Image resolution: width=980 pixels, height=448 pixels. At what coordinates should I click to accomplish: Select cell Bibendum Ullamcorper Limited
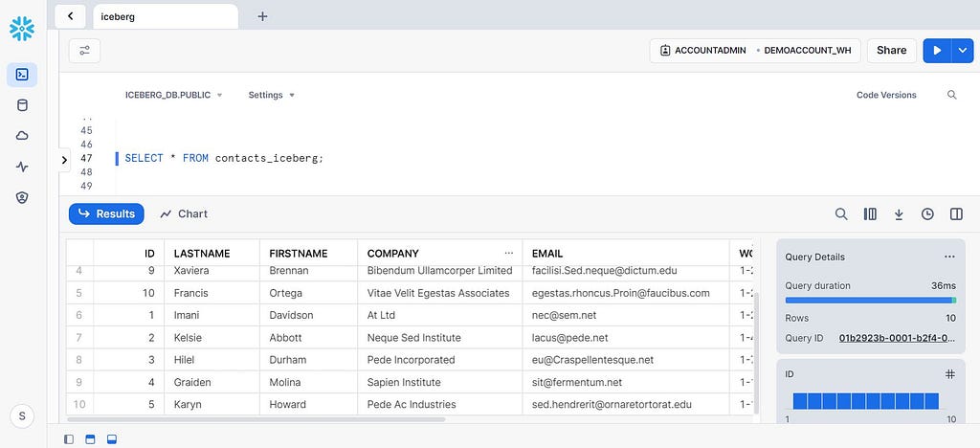pos(440,271)
